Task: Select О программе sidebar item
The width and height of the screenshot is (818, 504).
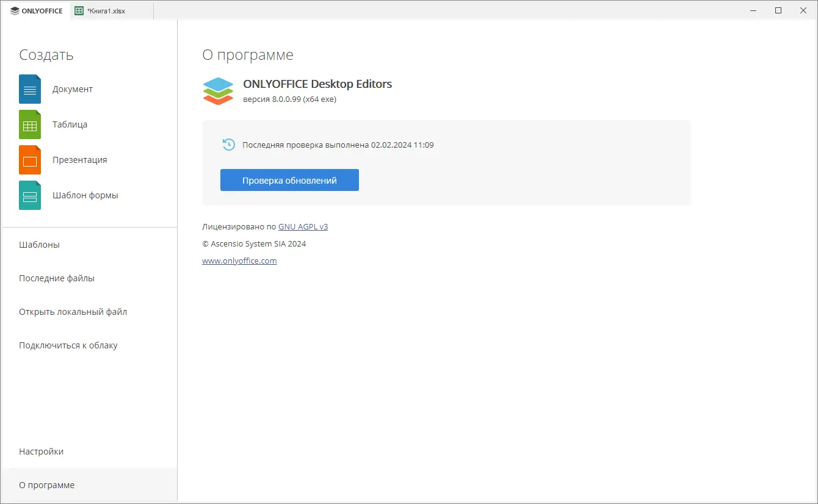Action: (89, 485)
